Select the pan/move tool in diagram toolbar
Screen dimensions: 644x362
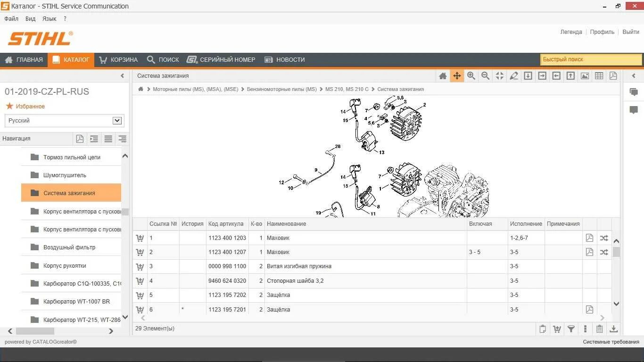pyautogui.click(x=457, y=76)
